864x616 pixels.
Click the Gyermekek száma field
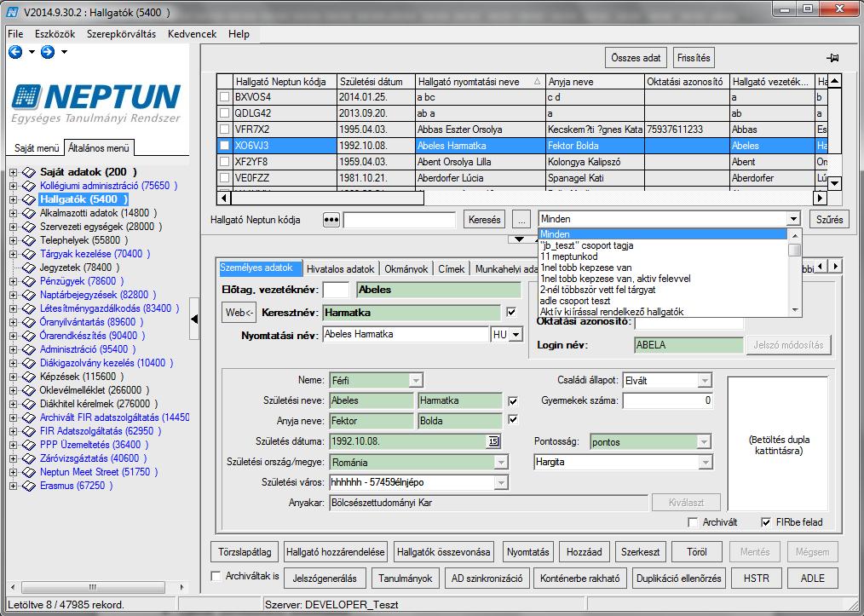pos(668,401)
